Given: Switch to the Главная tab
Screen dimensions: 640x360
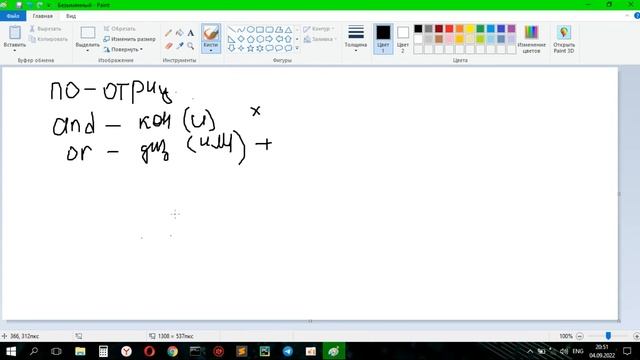Looking at the screenshot, I should pyautogui.click(x=42, y=16).
